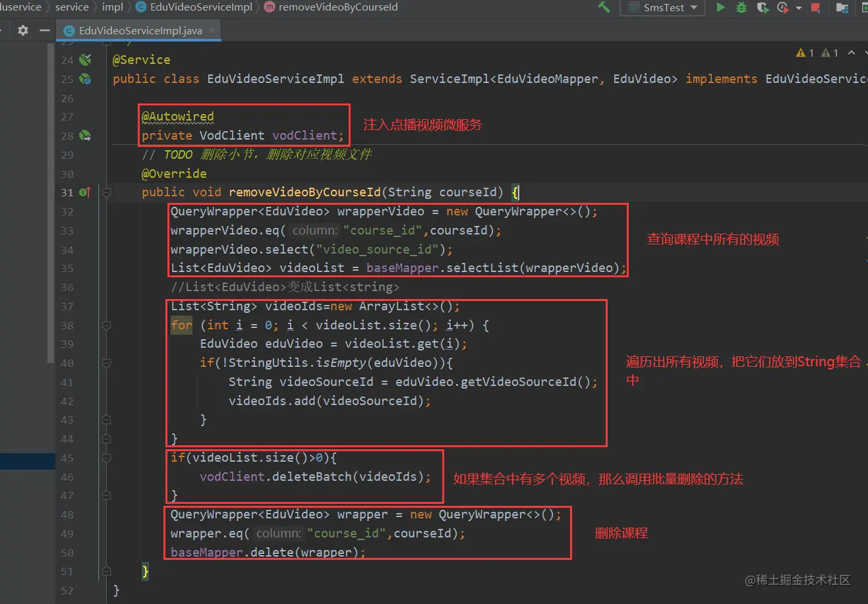Click the implements-method gutter icon on line 31
The image size is (868, 604).
coord(85,192)
